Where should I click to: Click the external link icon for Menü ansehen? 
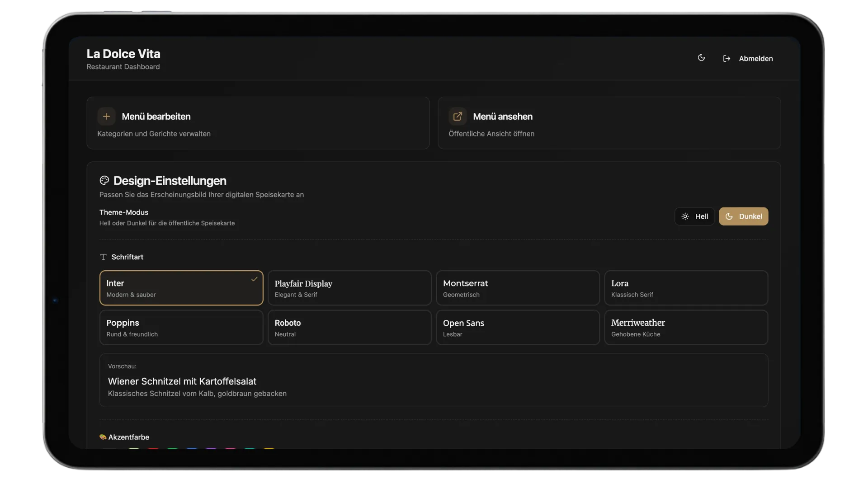[x=458, y=117]
